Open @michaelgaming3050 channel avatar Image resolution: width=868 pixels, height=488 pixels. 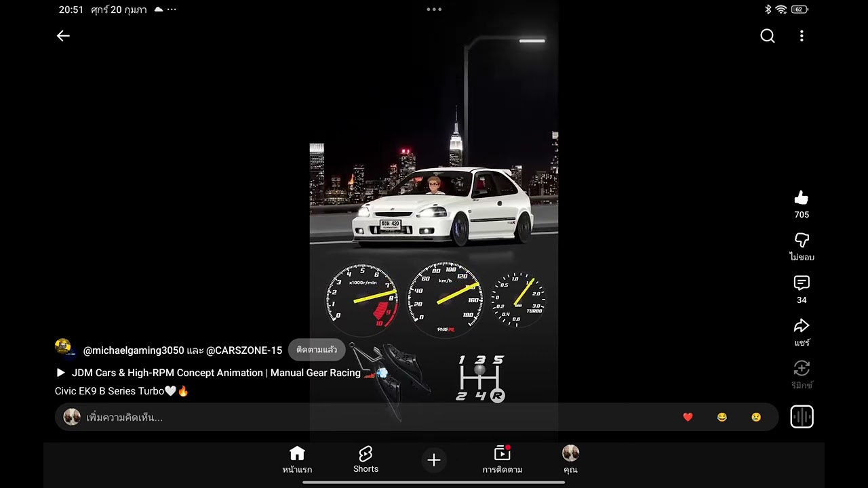pyautogui.click(x=63, y=347)
